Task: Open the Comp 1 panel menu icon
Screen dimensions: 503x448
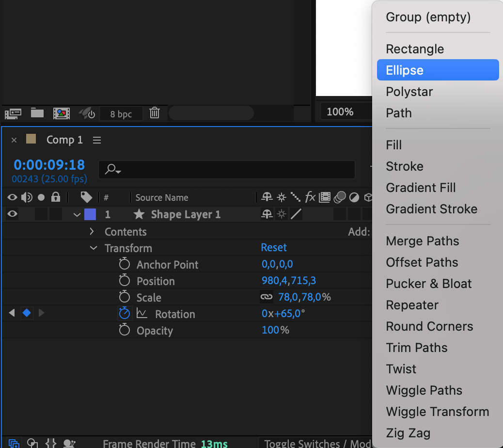Action: 97,140
